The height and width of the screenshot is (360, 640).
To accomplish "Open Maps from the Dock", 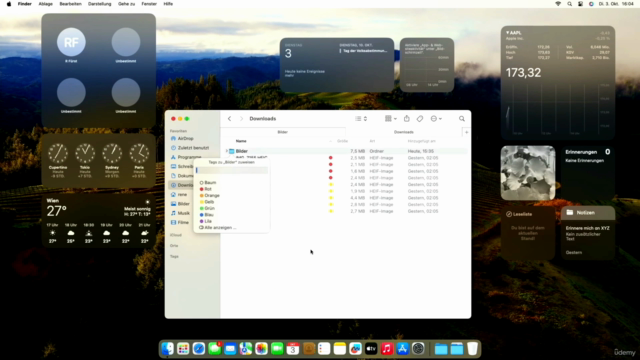I will tap(246, 349).
